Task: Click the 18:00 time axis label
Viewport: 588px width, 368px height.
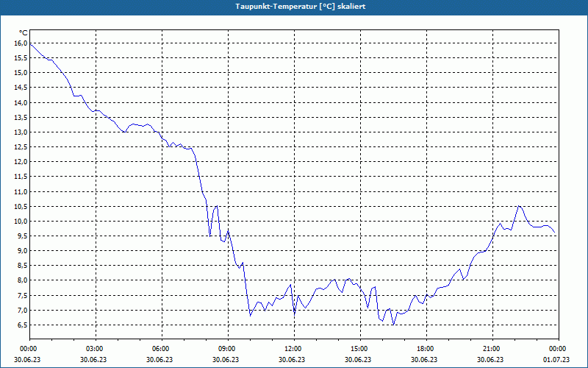Action: click(x=425, y=349)
